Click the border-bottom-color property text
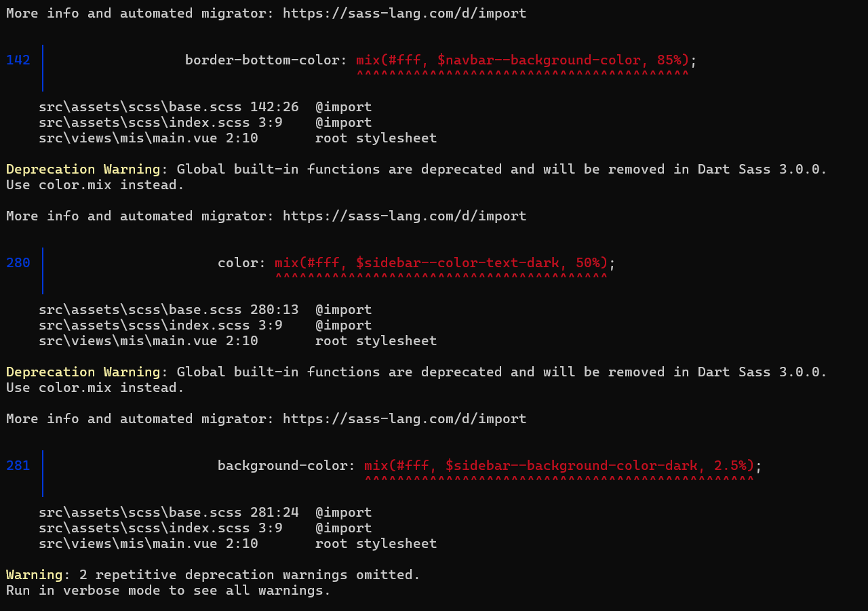This screenshot has width=868, height=611. point(262,60)
